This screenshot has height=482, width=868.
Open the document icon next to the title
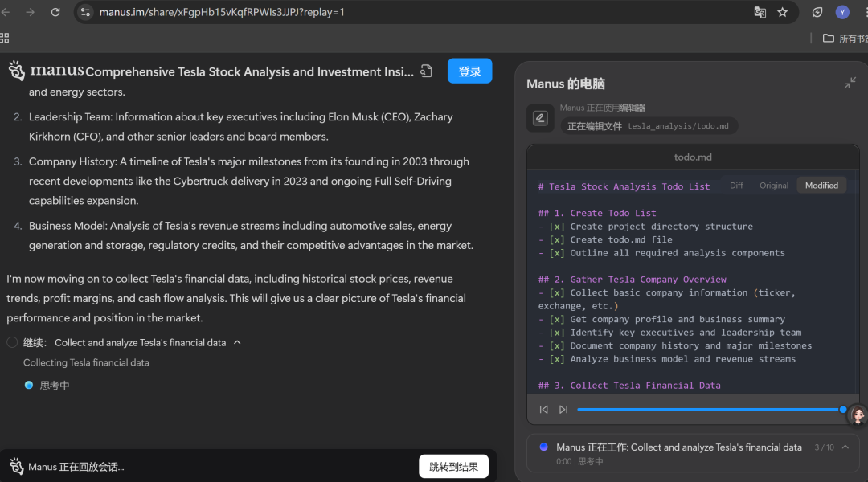point(427,71)
